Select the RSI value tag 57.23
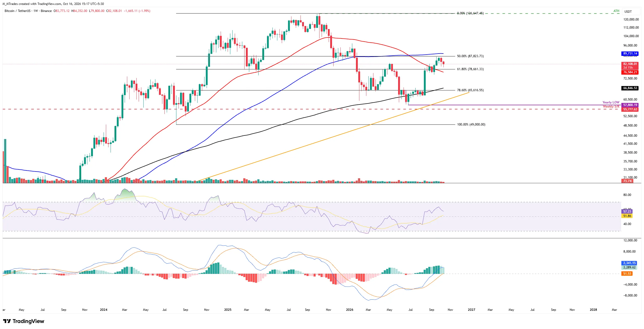This screenshot has height=329, width=644. (627, 212)
